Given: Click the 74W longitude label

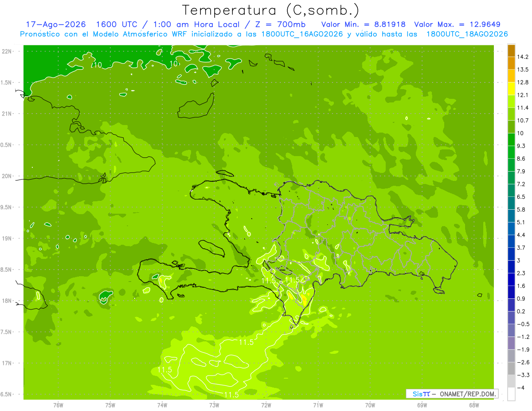Looking at the screenshot, I should [x=162, y=405].
